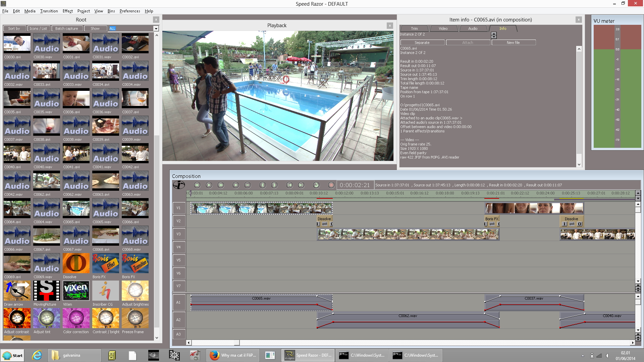The height and width of the screenshot is (362, 644).
Task: Click the Separate button
Action: click(x=422, y=43)
